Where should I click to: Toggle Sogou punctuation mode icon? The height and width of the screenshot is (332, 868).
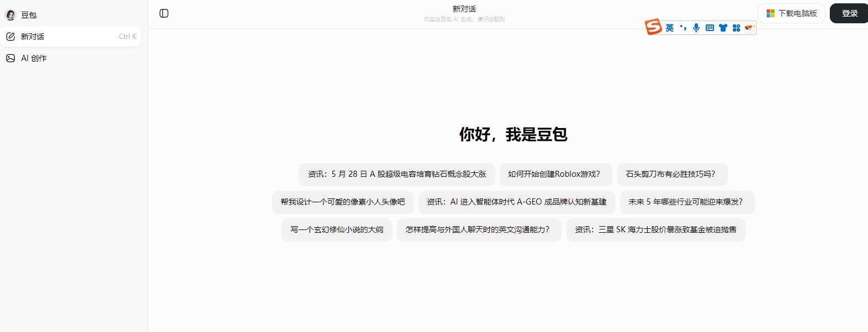pyautogui.click(x=683, y=28)
